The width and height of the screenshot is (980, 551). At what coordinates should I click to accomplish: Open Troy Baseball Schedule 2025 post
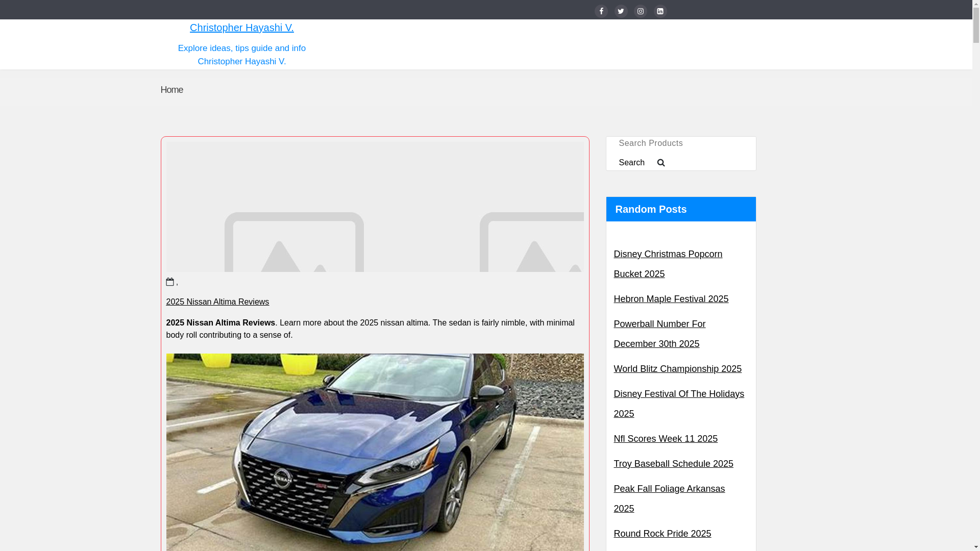pyautogui.click(x=673, y=464)
